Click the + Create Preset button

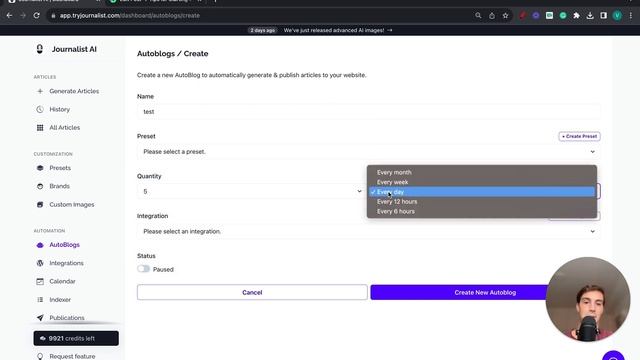coord(579,136)
